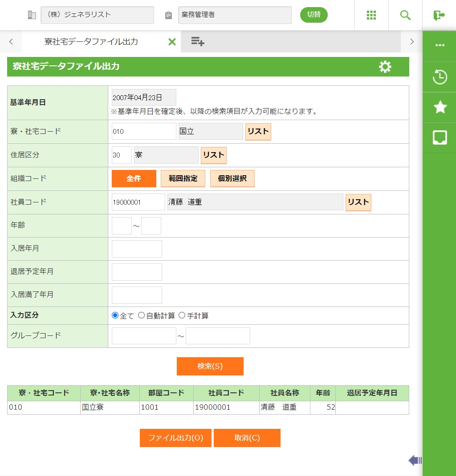
Task: Open settings gear in the green header
Action: pos(385,67)
